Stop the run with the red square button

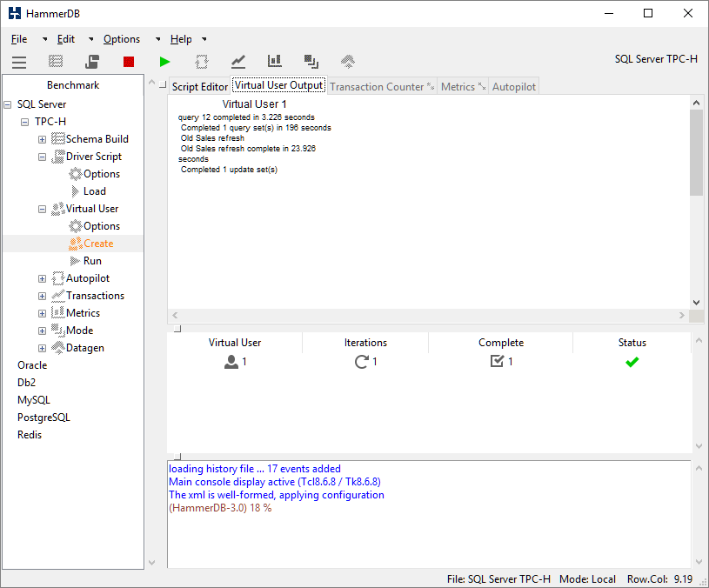pyautogui.click(x=129, y=62)
